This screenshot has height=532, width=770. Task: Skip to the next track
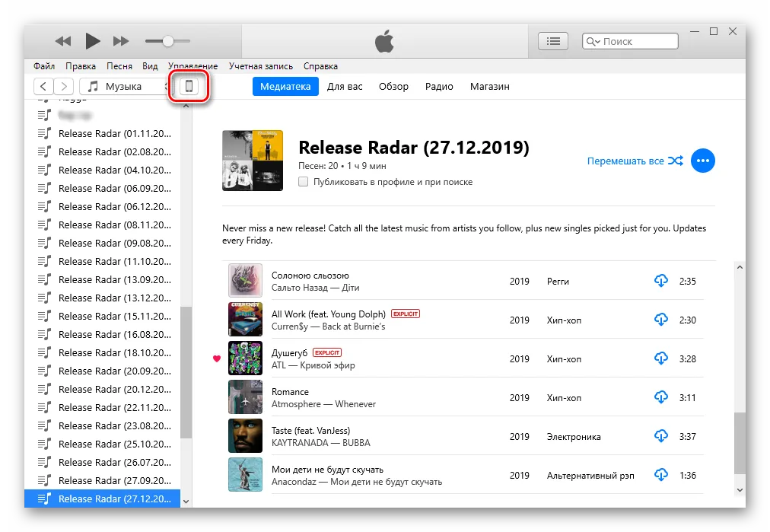[x=121, y=41]
